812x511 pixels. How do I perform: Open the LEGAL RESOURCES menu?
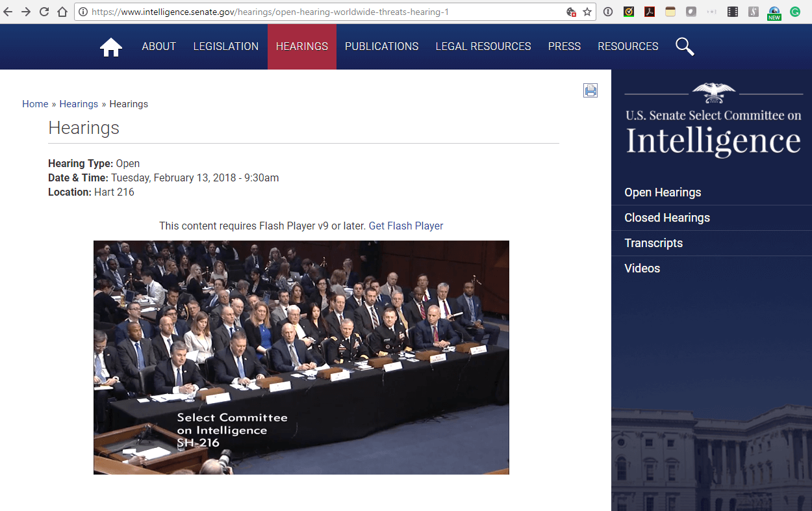point(483,46)
